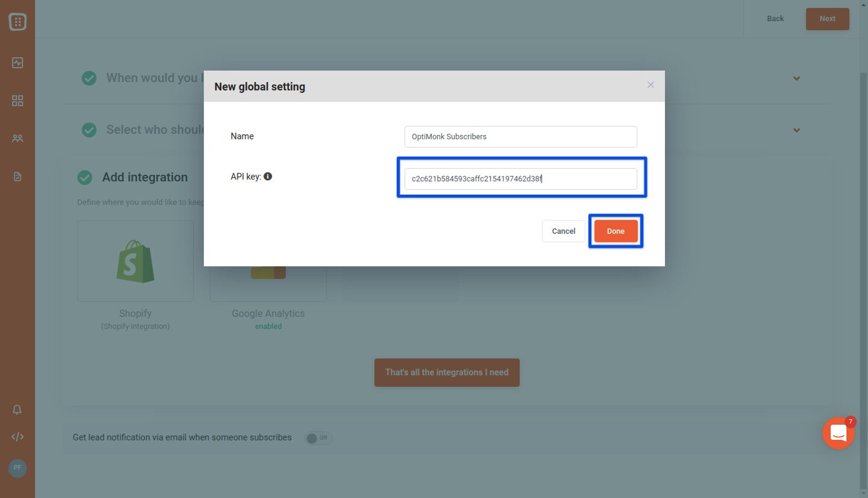Expand the 'Select who should' section
The height and width of the screenshot is (498, 868).
pos(797,130)
